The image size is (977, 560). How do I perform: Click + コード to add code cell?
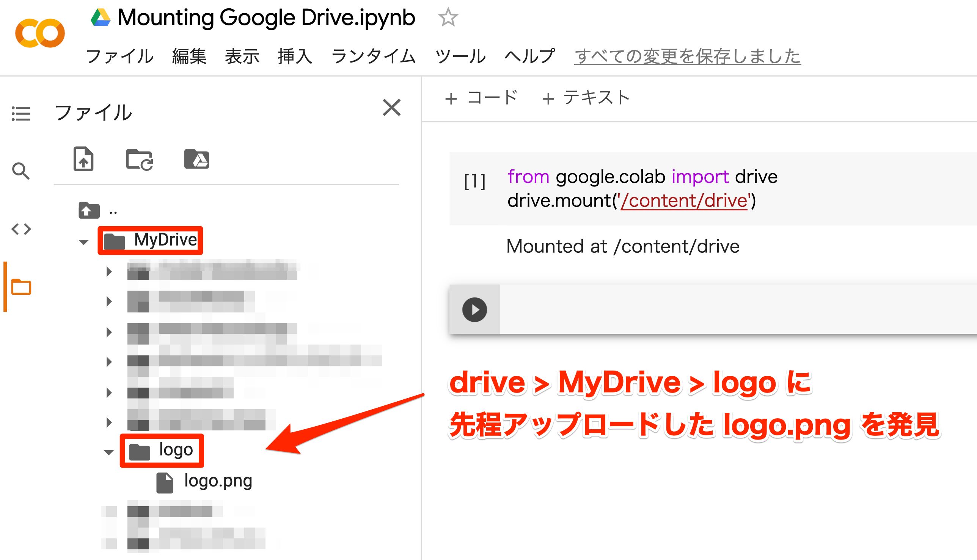tap(481, 98)
